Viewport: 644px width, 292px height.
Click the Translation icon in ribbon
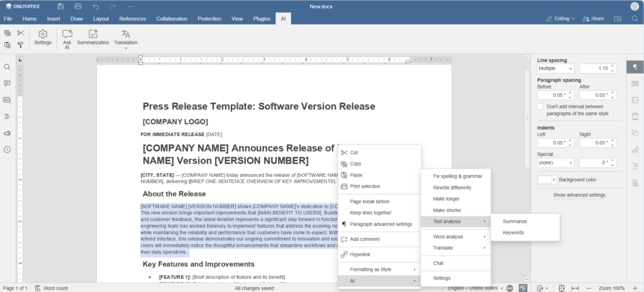pyautogui.click(x=126, y=38)
